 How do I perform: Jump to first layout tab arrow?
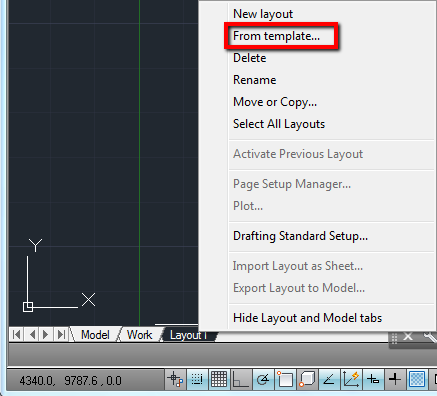click(x=17, y=334)
